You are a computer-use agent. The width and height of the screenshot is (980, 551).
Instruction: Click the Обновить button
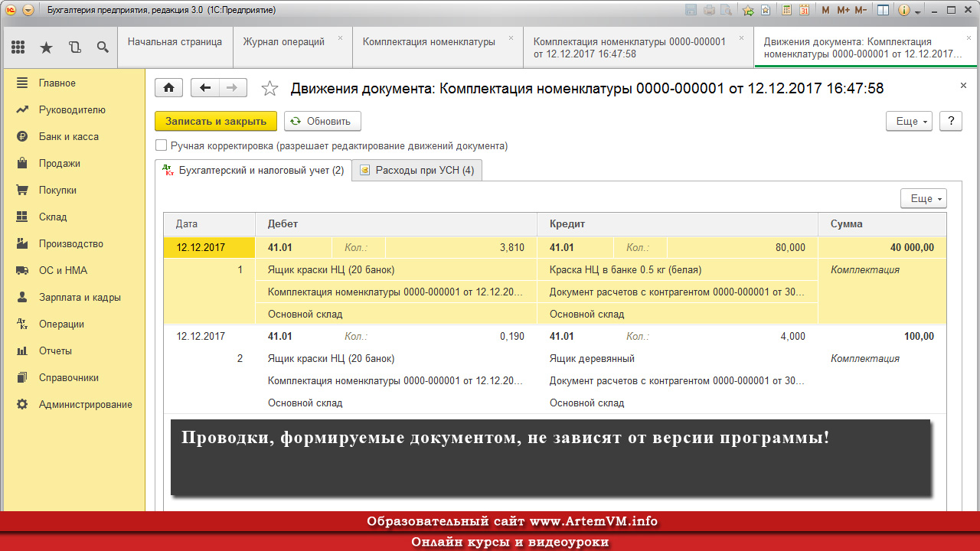coord(322,121)
